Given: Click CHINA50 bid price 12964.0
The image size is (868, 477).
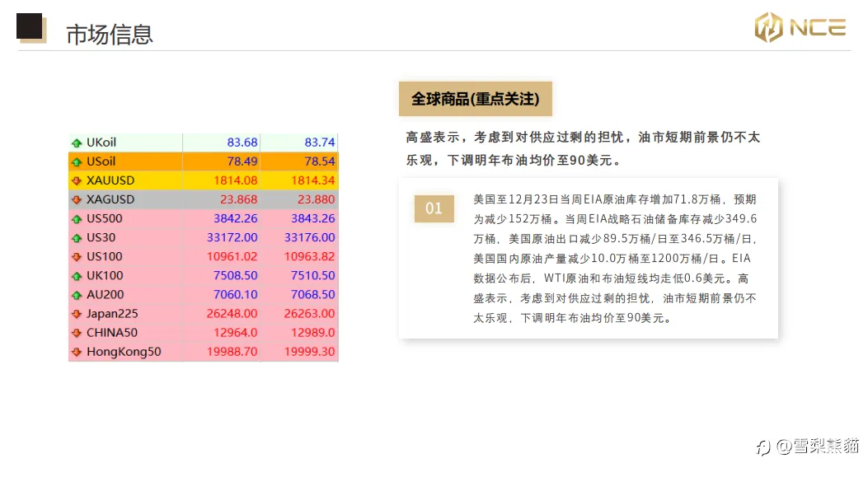Looking at the screenshot, I should (235, 333).
